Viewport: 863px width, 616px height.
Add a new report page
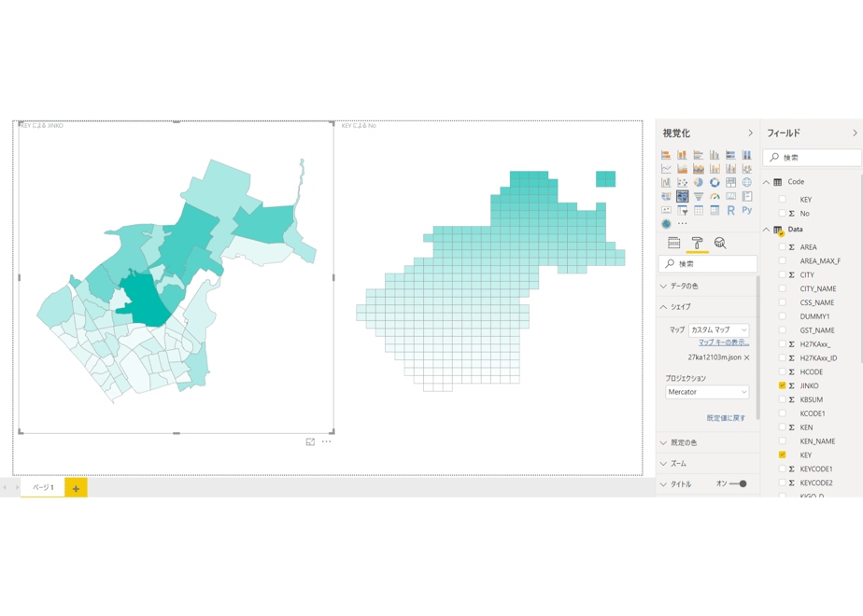76,488
